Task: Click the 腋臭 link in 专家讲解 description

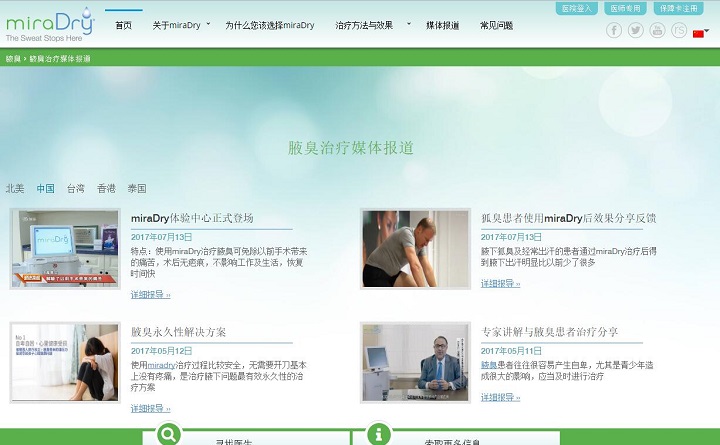Action: point(489,365)
